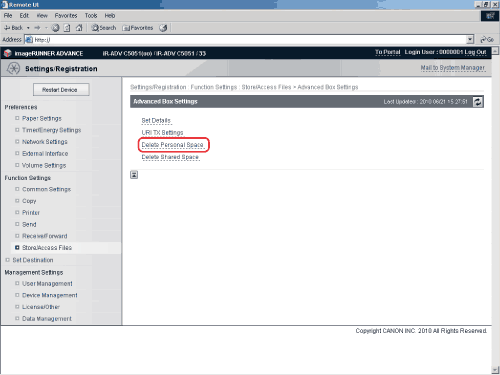Select Store/Access Files in the sidebar
Viewport: 500px width, 375px height.
tap(47, 248)
